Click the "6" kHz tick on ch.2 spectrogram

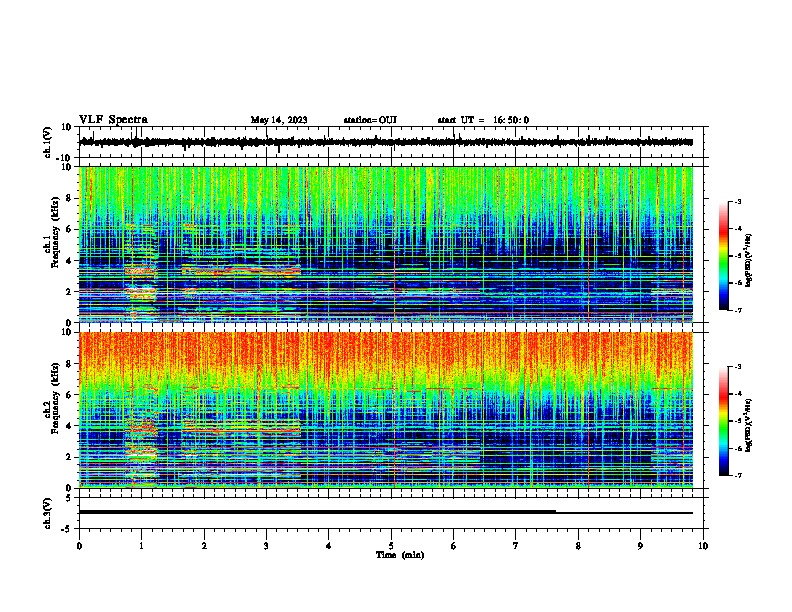pyautogui.click(x=69, y=395)
